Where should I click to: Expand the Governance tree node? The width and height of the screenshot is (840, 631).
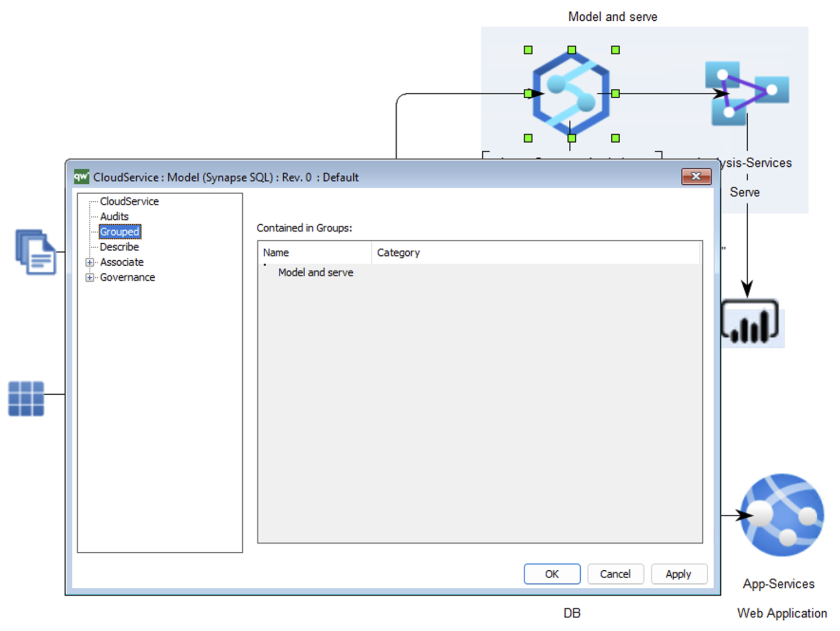click(89, 278)
